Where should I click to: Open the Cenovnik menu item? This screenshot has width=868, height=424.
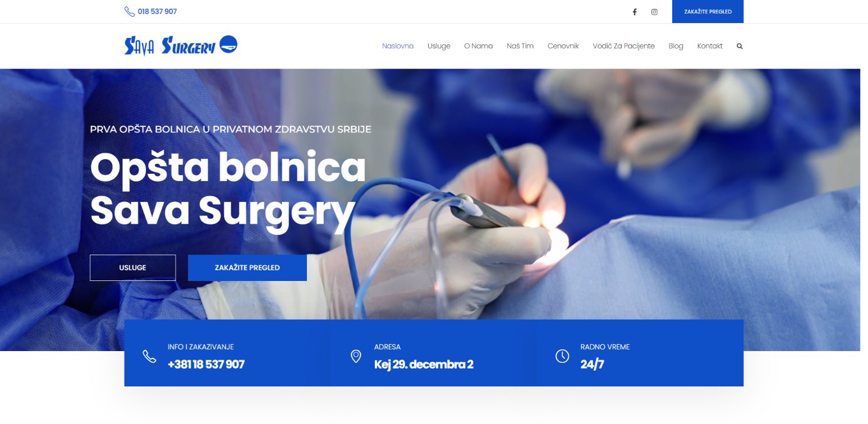(x=563, y=46)
